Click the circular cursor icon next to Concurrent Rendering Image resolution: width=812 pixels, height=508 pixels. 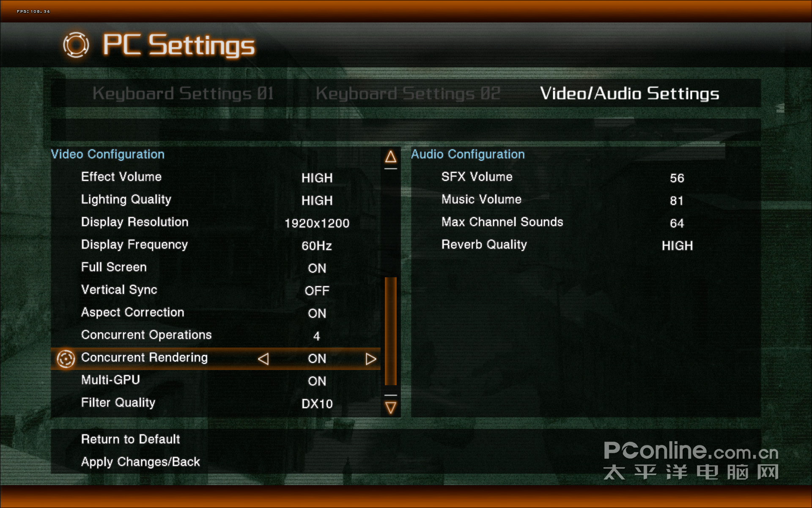coord(66,359)
